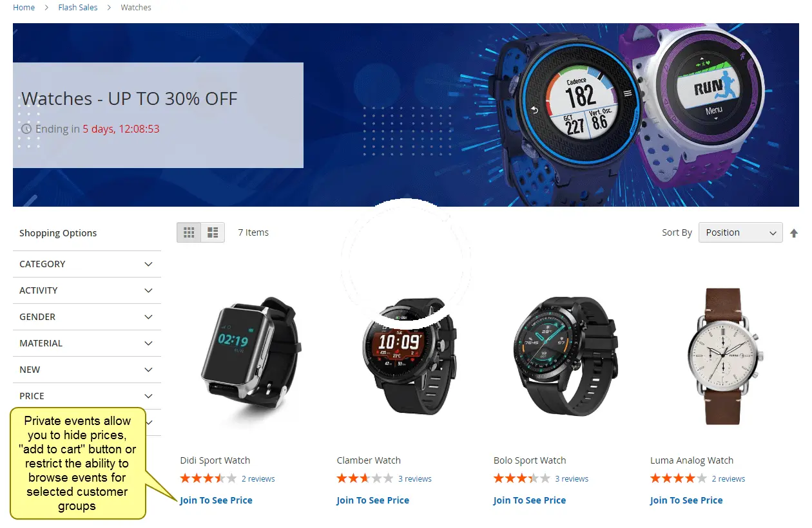Screen dimensions: 812x528
Task: Click the Watches sale banner image
Action: pyautogui.click(x=406, y=115)
